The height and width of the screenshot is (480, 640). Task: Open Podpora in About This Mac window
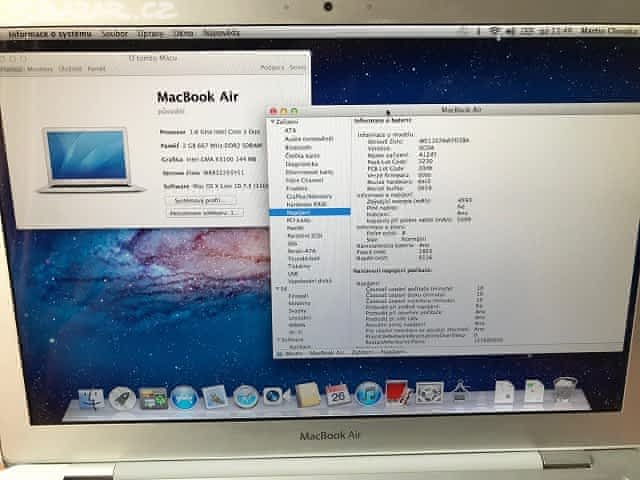(272, 67)
